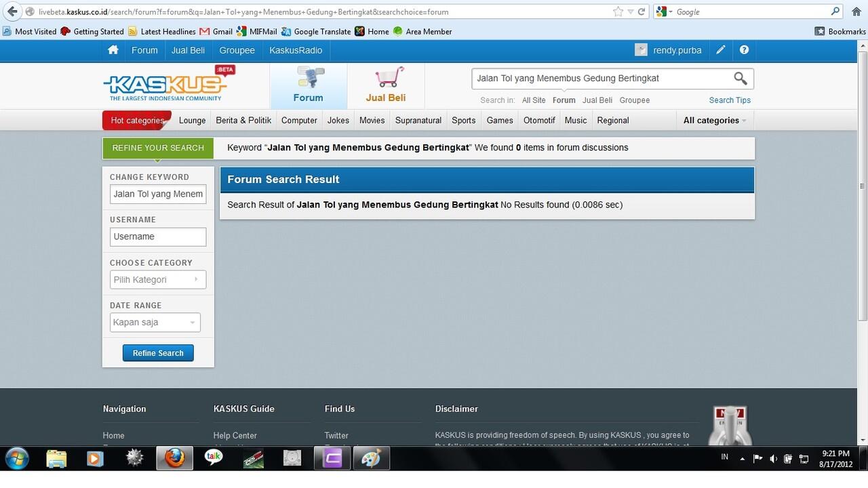868x488 pixels.
Task: Open the Help Center footer link
Action: tap(235, 436)
